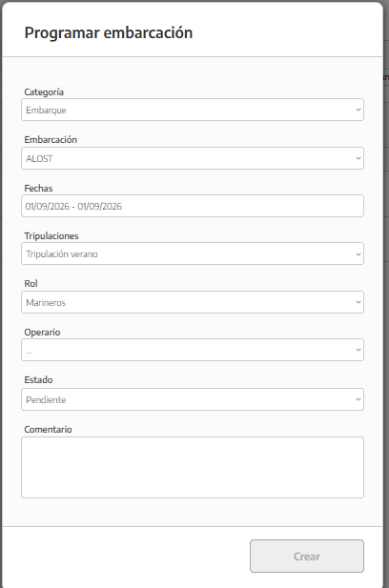389x588 pixels.
Task: Click the chevron arrow in the Rol field
Action: pyautogui.click(x=358, y=302)
